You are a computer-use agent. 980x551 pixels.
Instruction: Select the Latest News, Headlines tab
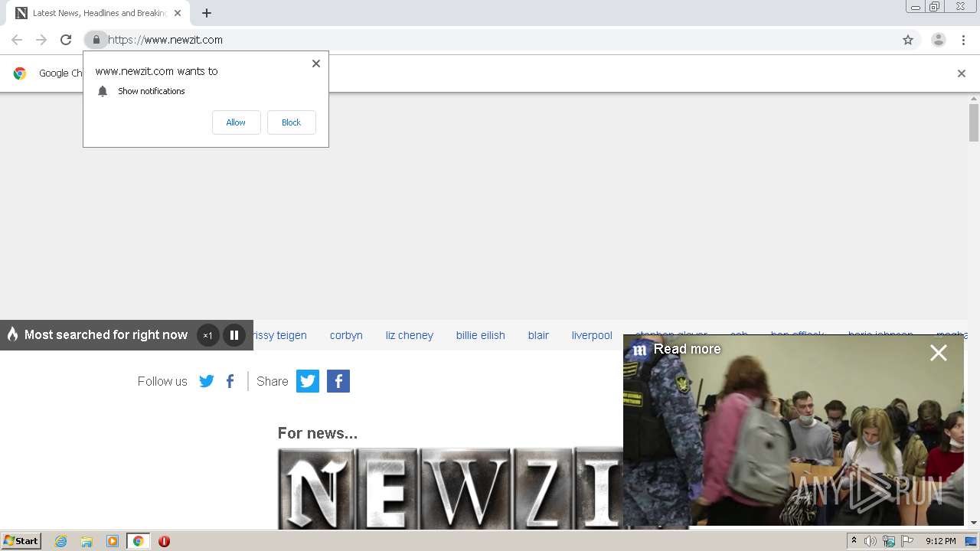[98, 13]
